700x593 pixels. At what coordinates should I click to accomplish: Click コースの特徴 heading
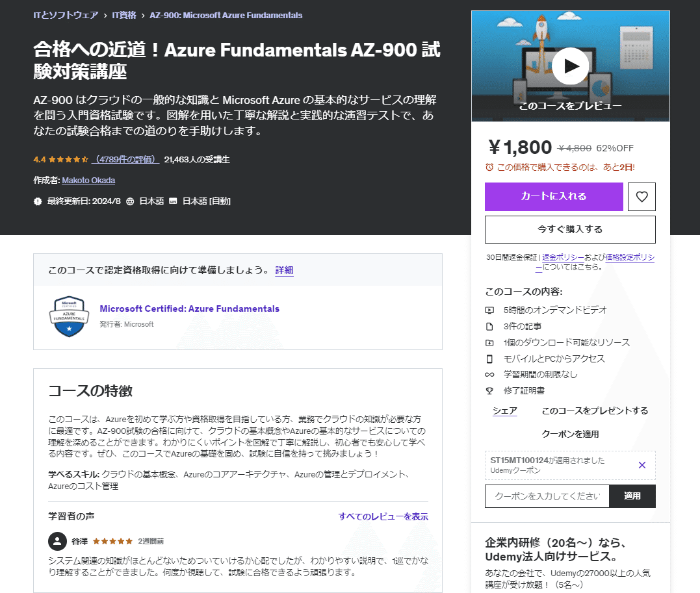click(90, 391)
